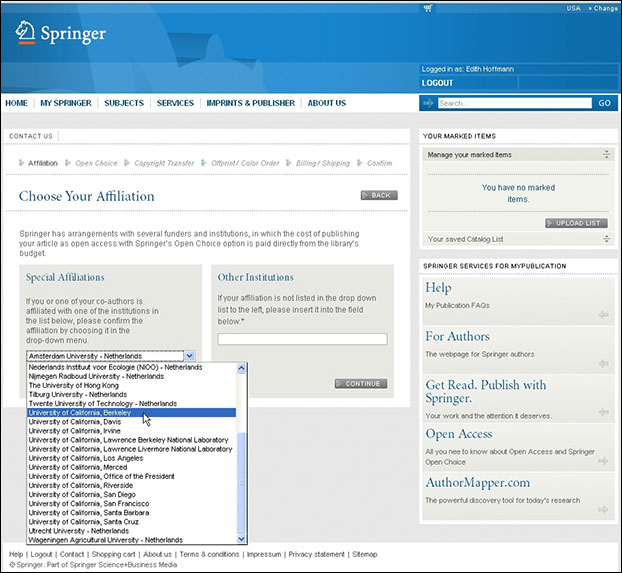Click the footer Privacy statement link

click(317, 554)
